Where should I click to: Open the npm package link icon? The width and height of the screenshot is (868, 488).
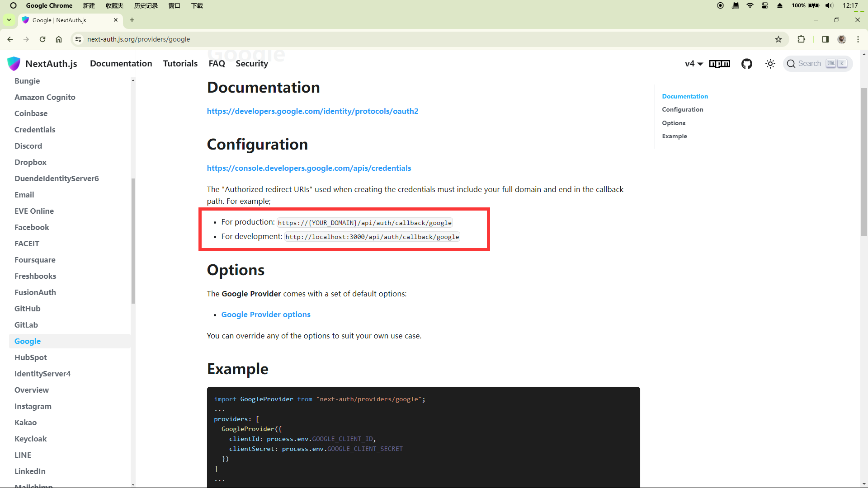click(x=720, y=64)
